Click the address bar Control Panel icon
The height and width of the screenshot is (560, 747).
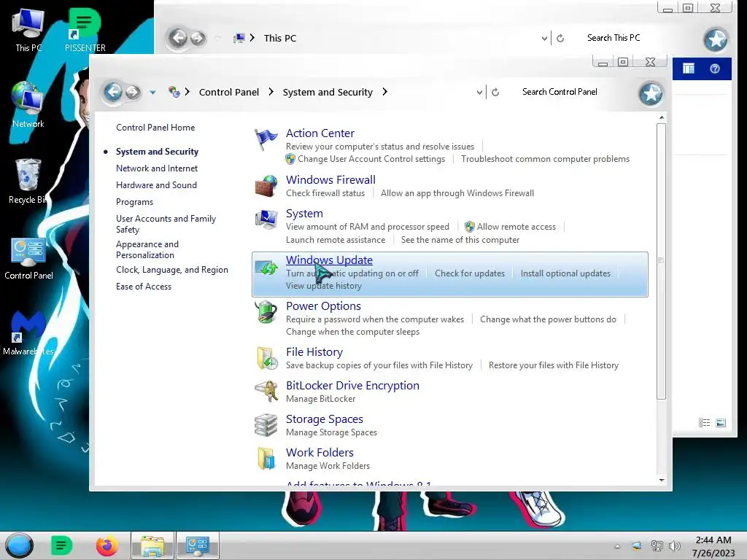(x=174, y=92)
